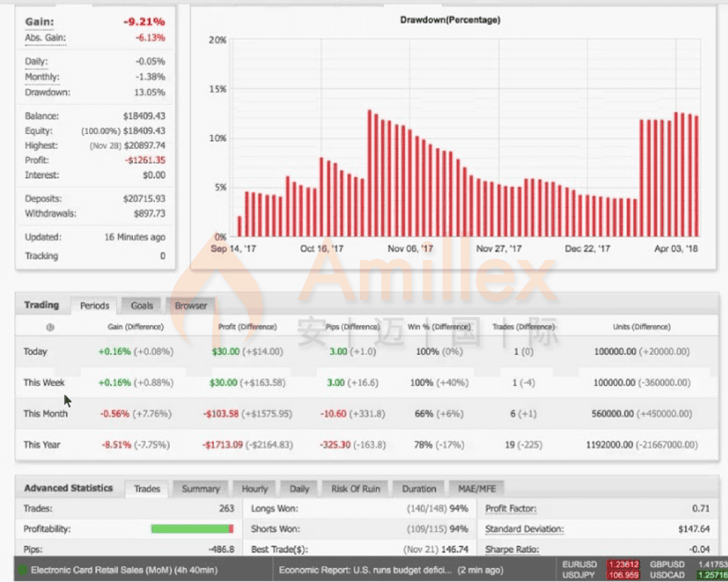
Task: Click the USDCAD green price box
Action: (x=712, y=575)
